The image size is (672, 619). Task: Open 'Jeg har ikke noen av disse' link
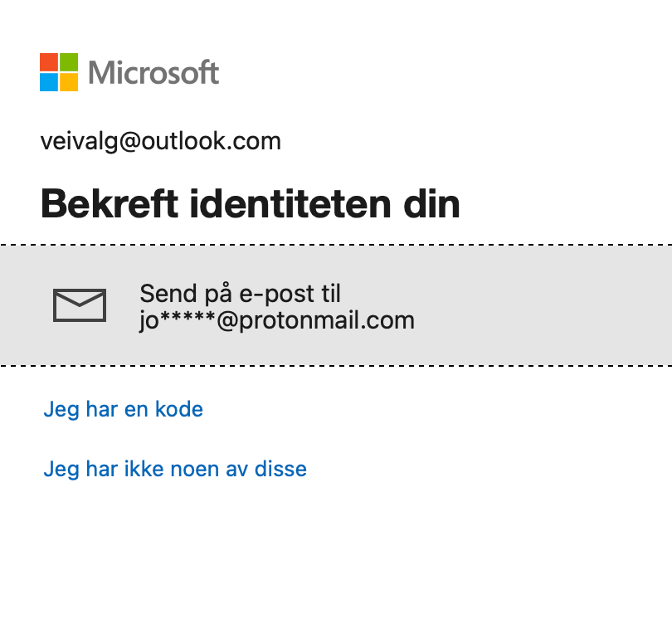click(174, 469)
